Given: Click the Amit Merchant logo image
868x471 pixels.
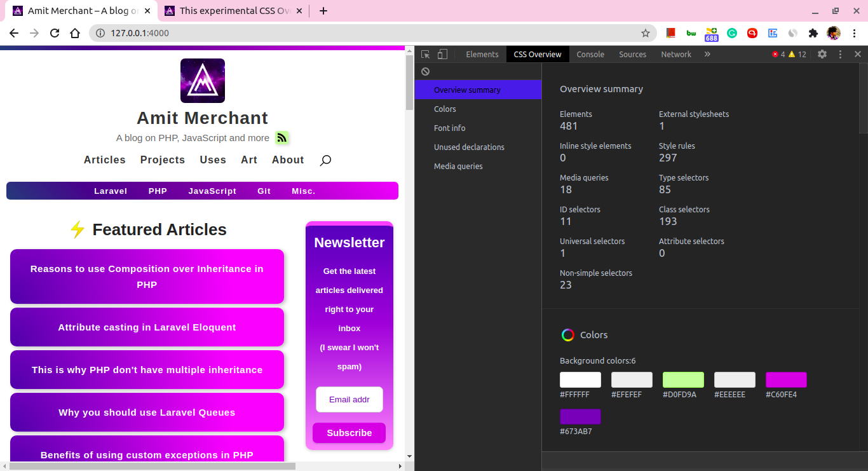Looking at the screenshot, I should (203, 81).
